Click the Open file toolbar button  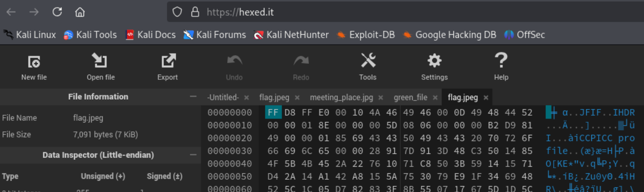(101, 67)
